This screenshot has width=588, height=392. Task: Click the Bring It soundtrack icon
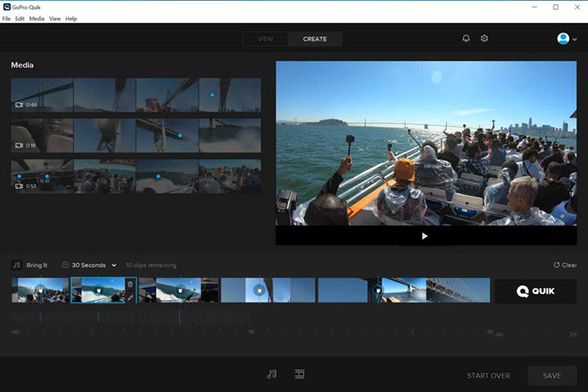pos(16,265)
